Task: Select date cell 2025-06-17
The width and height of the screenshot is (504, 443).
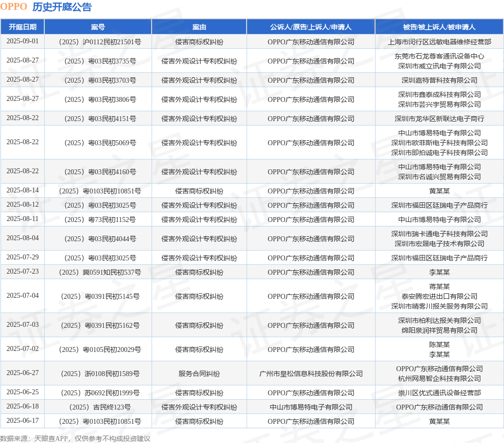Action: tap(23, 420)
